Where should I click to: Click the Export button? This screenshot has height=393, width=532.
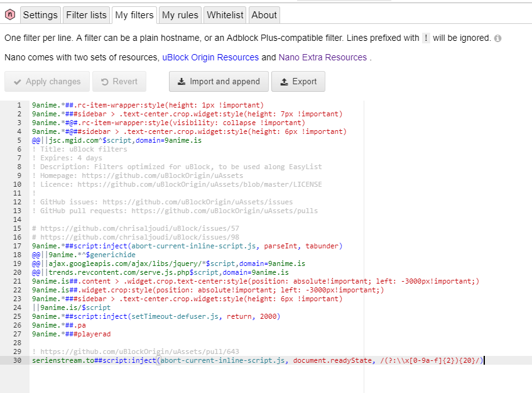pos(298,82)
